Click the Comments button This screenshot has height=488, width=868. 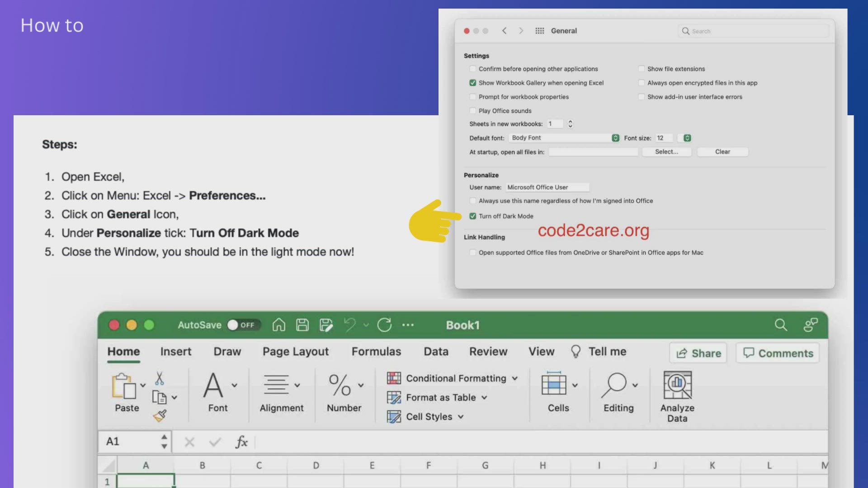tap(778, 353)
